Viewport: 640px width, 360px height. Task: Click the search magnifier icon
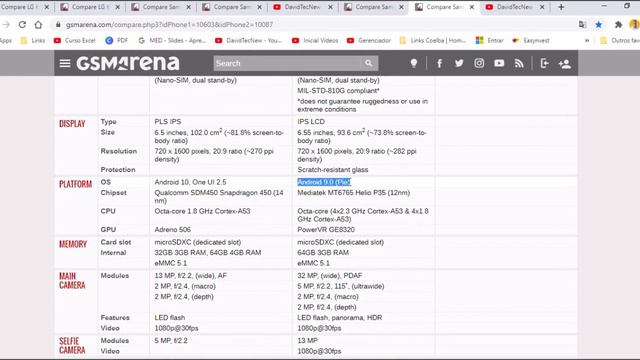369,63
